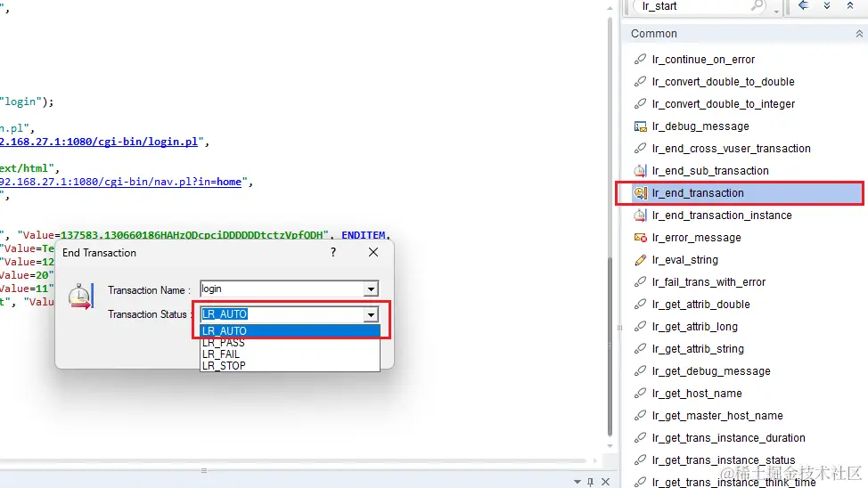Collapse the Common category section

(859, 34)
